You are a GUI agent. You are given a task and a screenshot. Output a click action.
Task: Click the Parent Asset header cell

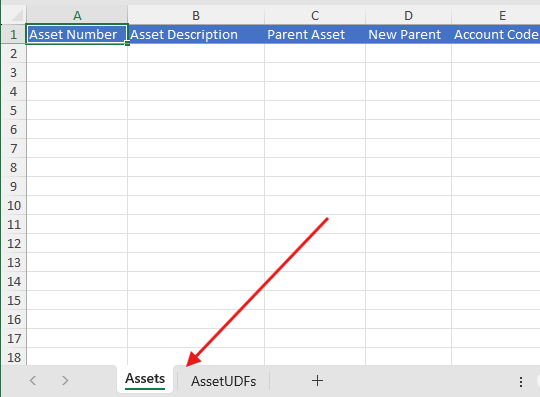(x=315, y=34)
